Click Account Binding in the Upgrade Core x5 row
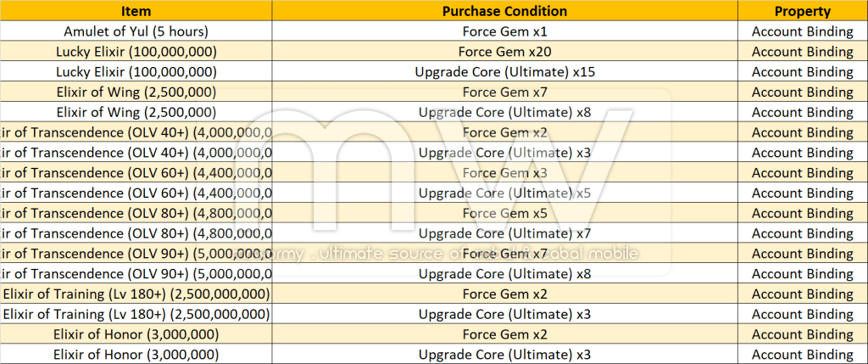 click(802, 193)
